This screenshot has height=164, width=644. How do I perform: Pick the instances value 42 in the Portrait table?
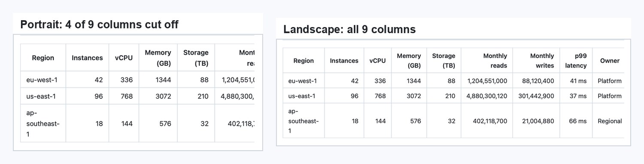click(87, 80)
